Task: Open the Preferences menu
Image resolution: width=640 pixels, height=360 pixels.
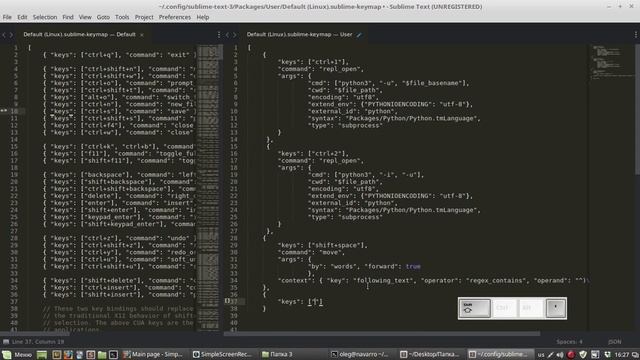Action: point(175,17)
